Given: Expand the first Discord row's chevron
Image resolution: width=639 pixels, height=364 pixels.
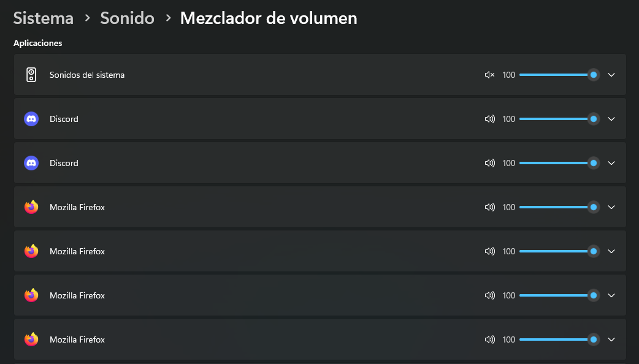Looking at the screenshot, I should tap(611, 119).
